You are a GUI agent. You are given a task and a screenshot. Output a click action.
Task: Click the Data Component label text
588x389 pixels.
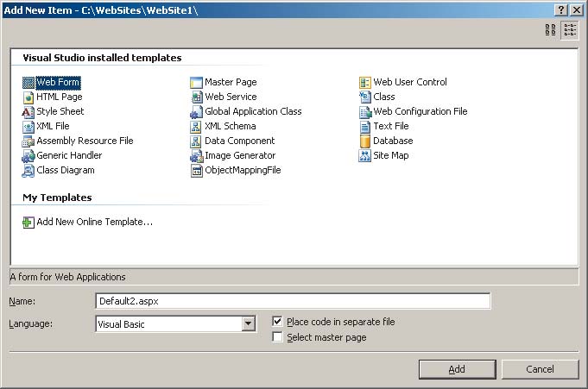[240, 141]
